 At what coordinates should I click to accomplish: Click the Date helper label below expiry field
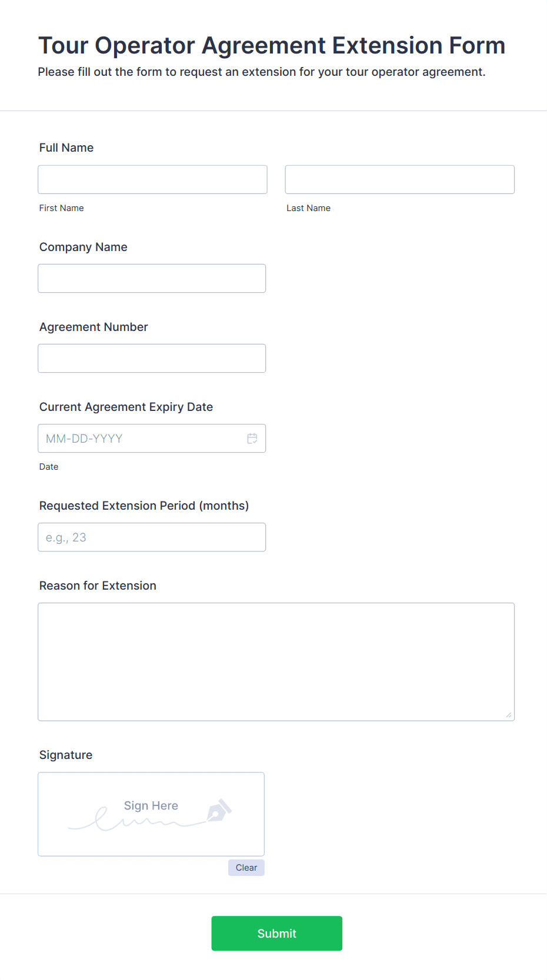(49, 466)
